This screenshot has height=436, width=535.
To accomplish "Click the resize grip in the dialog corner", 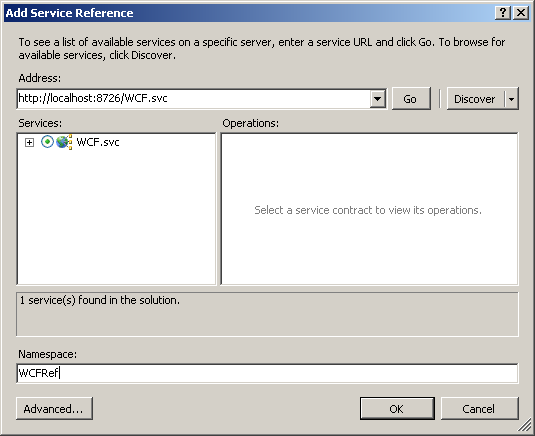I will tap(525, 425).
